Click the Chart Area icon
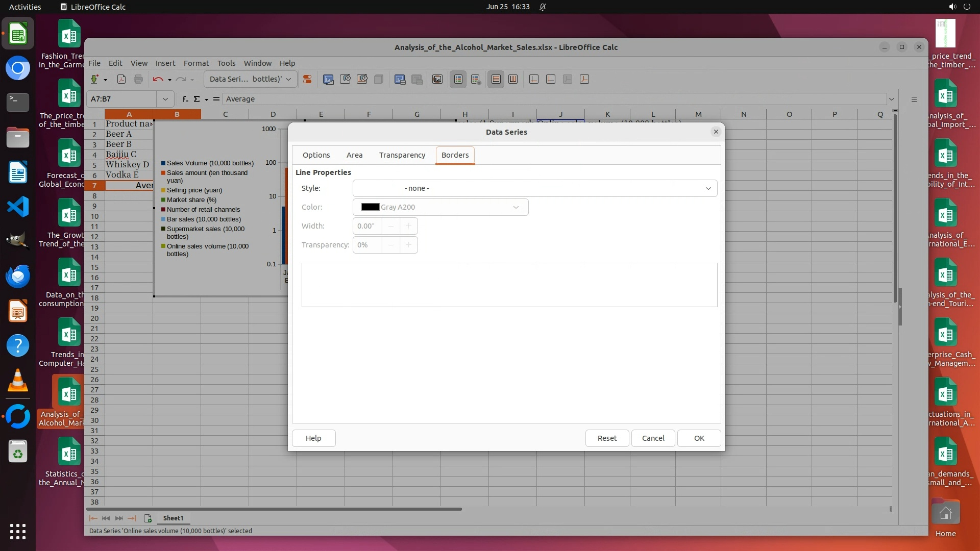 345,79
